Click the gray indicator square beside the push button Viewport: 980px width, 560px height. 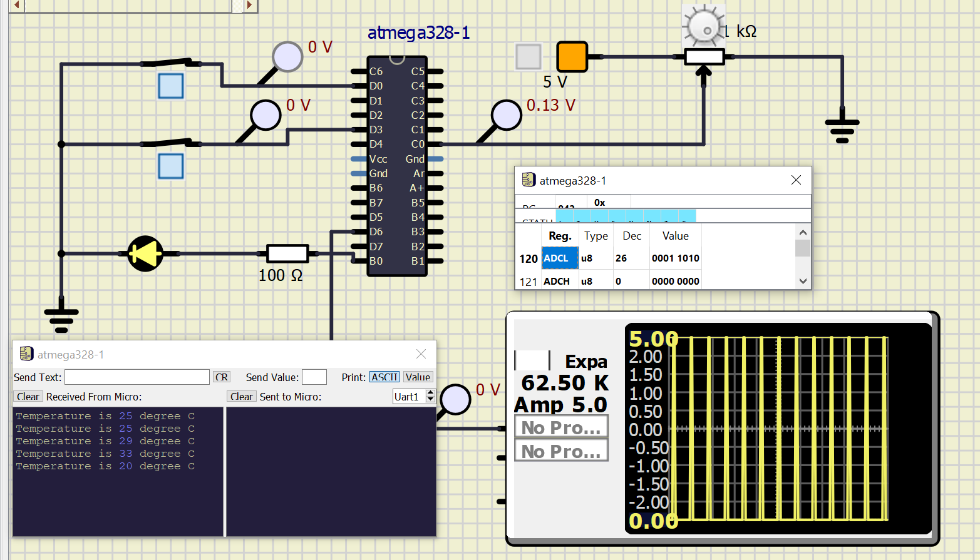(x=528, y=56)
